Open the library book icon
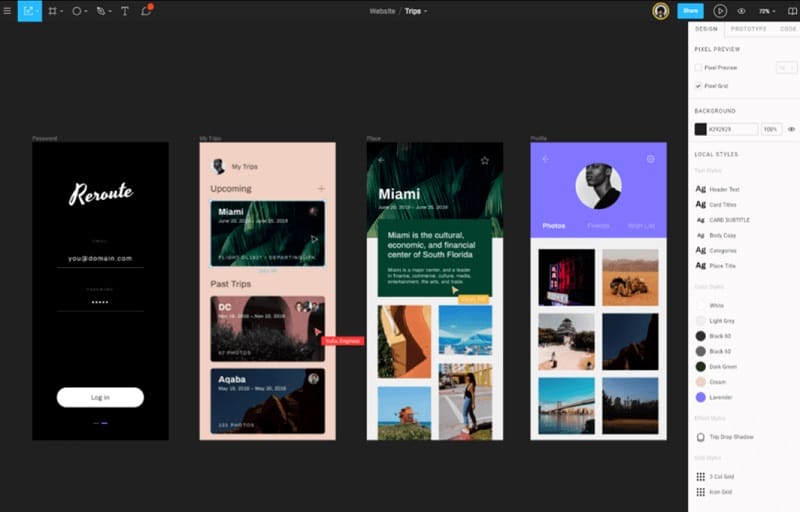Viewport: 800px width, 512px height. point(792,11)
